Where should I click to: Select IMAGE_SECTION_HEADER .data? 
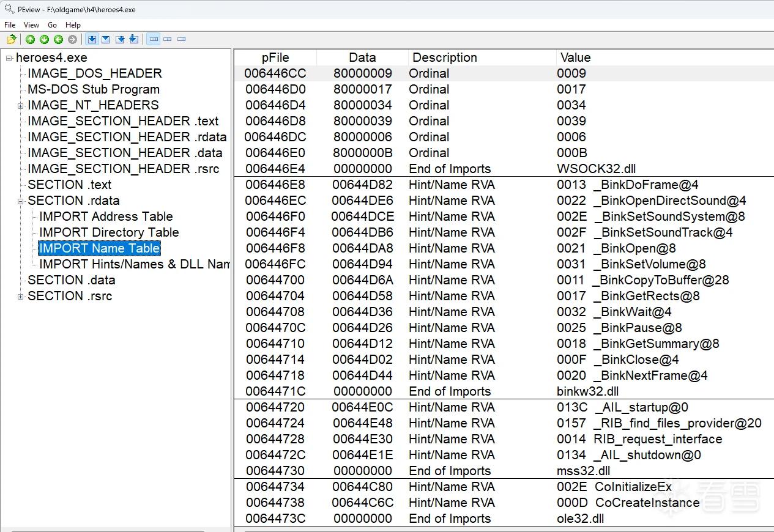[125, 153]
